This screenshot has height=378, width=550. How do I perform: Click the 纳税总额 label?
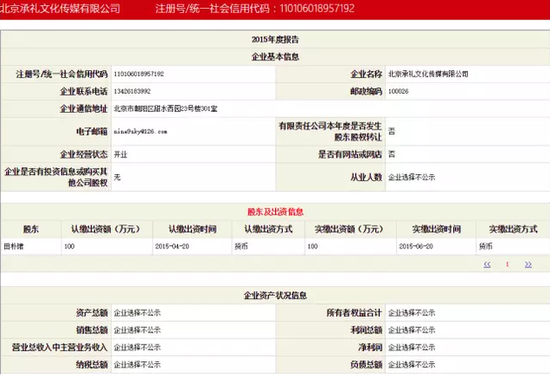pos(92,365)
